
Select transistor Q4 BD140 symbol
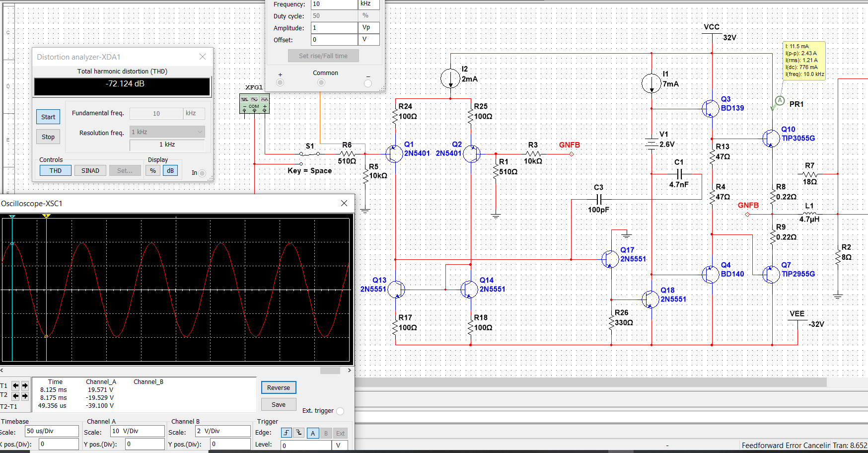pos(710,274)
